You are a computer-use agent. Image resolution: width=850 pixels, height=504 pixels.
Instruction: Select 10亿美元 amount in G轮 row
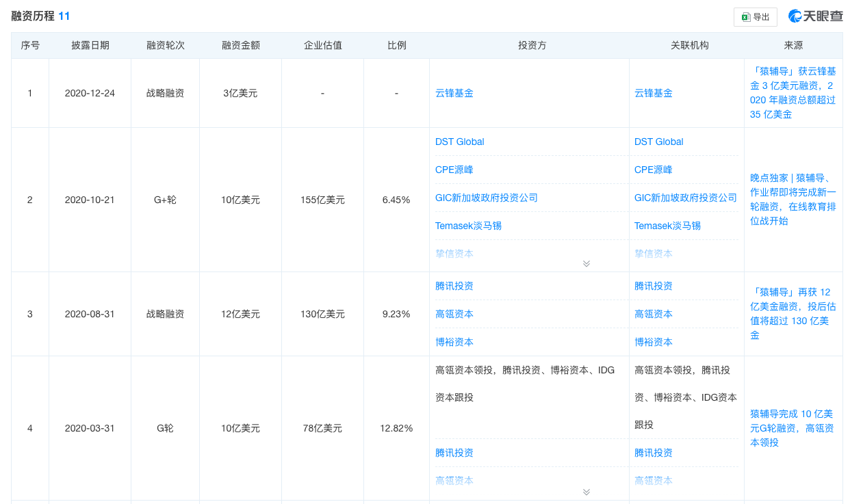click(x=240, y=428)
